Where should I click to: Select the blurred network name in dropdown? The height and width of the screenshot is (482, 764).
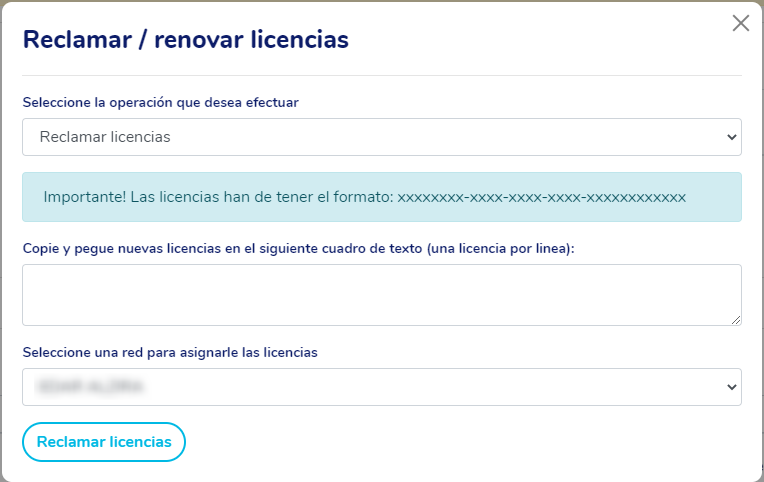90,387
